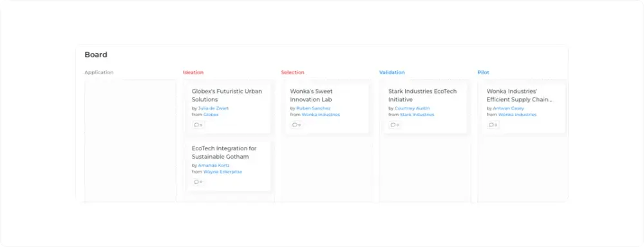Visit author Courtney Austin's profile
Screen dimensions: 644x247
tap(412, 108)
